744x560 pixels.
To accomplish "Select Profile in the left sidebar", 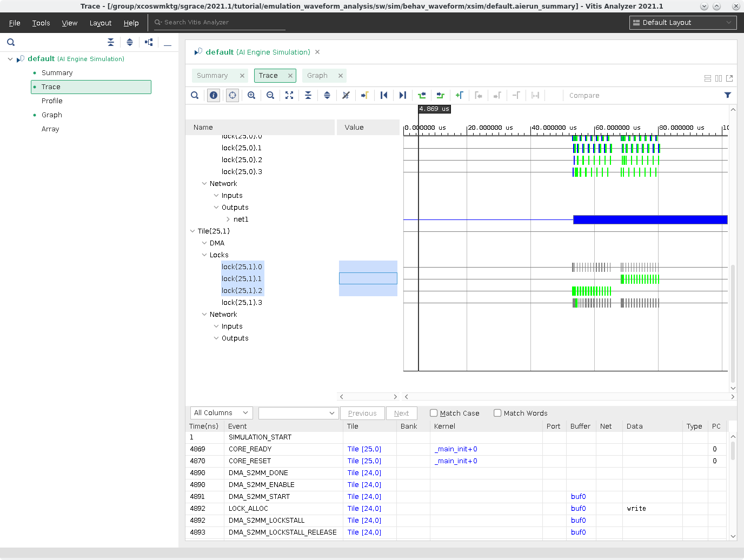I will pyautogui.click(x=52, y=101).
